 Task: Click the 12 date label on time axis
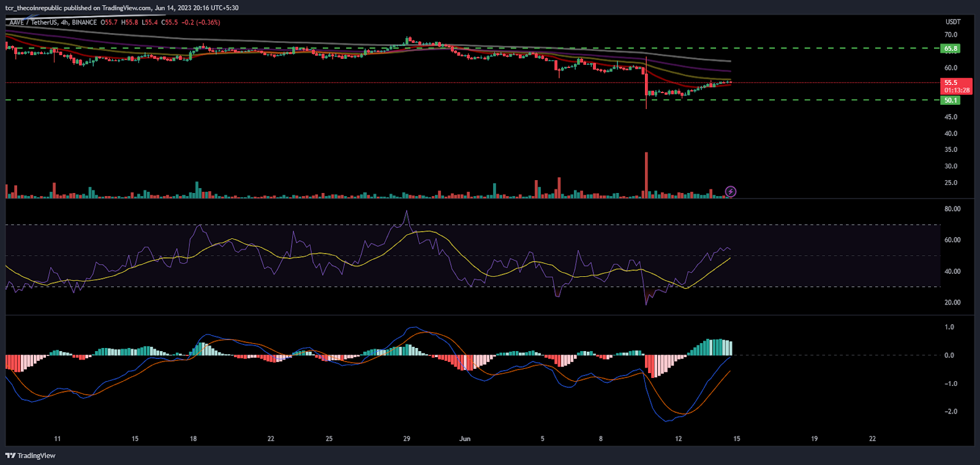[x=678, y=439]
